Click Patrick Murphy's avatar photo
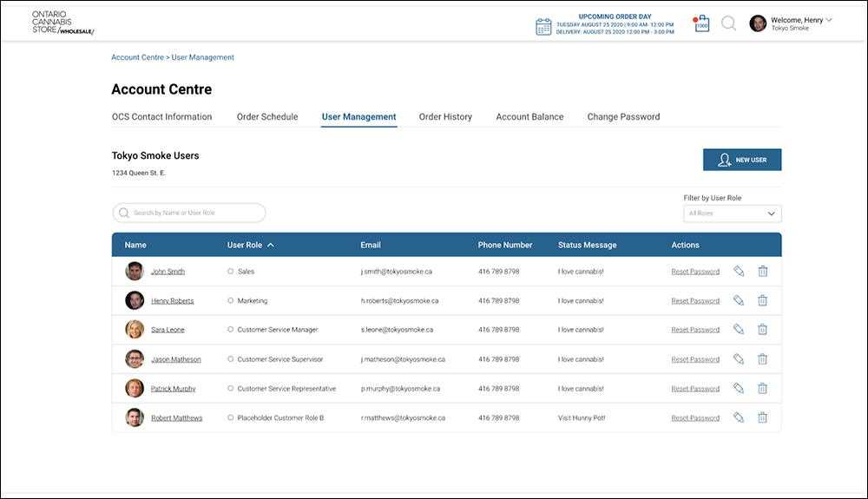The image size is (868, 499). pos(135,389)
